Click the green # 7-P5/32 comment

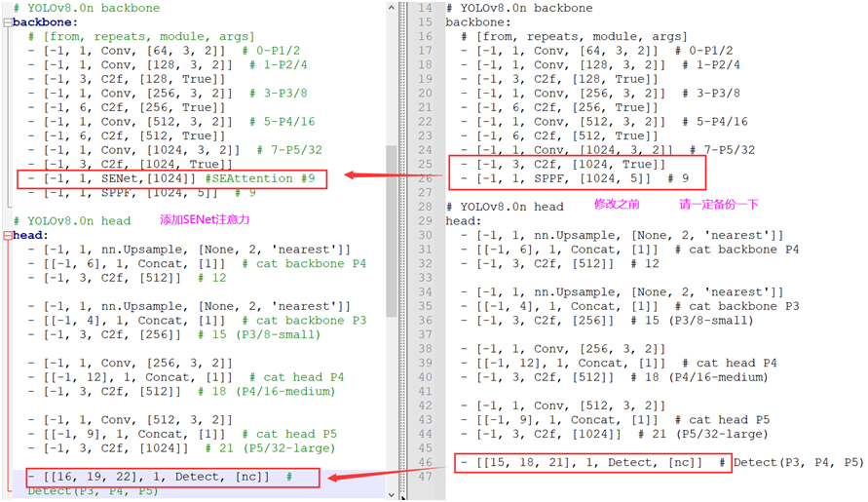[289, 149]
